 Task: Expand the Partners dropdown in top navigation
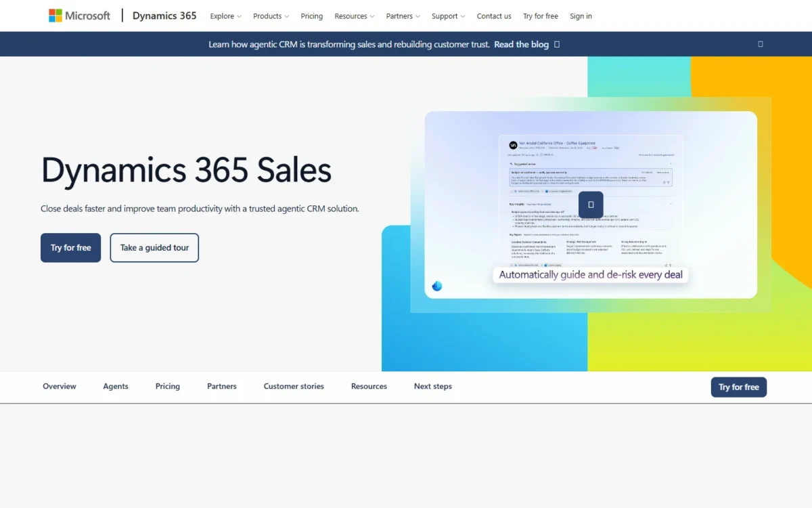click(403, 16)
